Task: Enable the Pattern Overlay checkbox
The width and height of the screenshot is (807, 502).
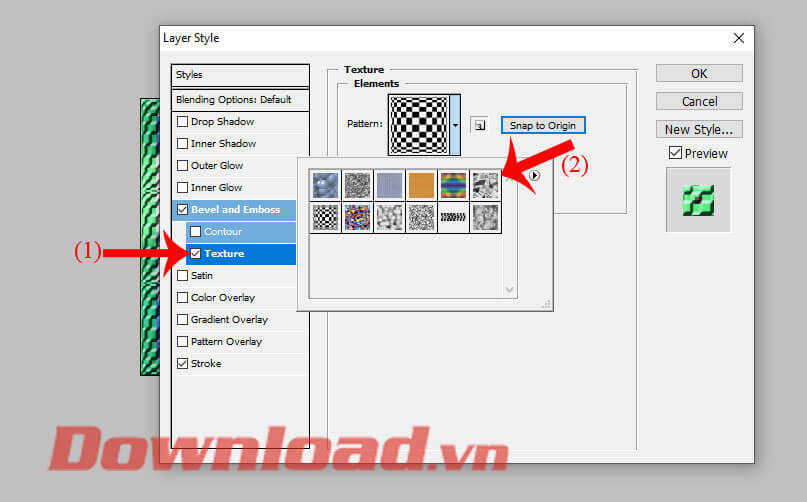Action: click(x=182, y=341)
